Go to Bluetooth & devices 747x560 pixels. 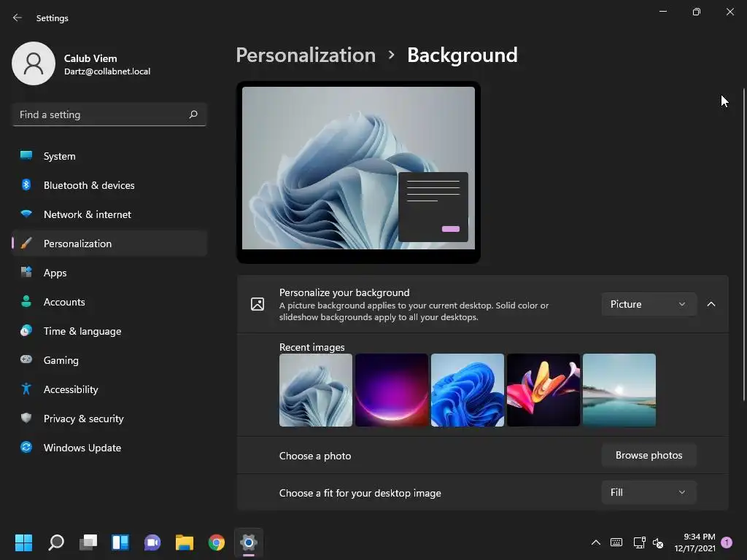click(x=109, y=185)
